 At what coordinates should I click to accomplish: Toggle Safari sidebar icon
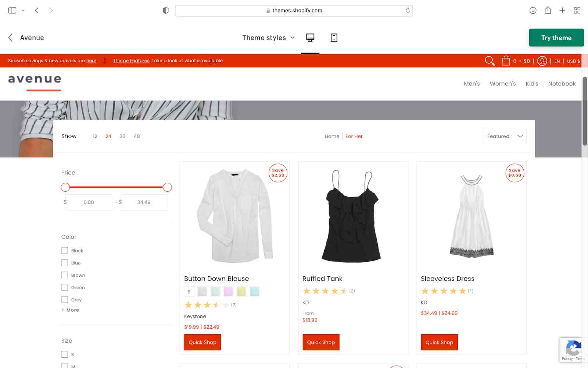pyautogui.click(x=12, y=10)
